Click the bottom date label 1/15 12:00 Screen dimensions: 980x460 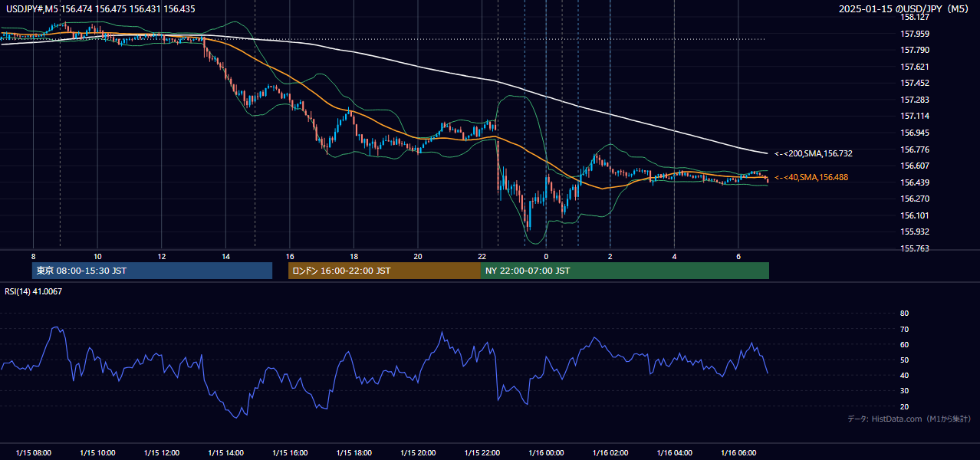click(162, 453)
